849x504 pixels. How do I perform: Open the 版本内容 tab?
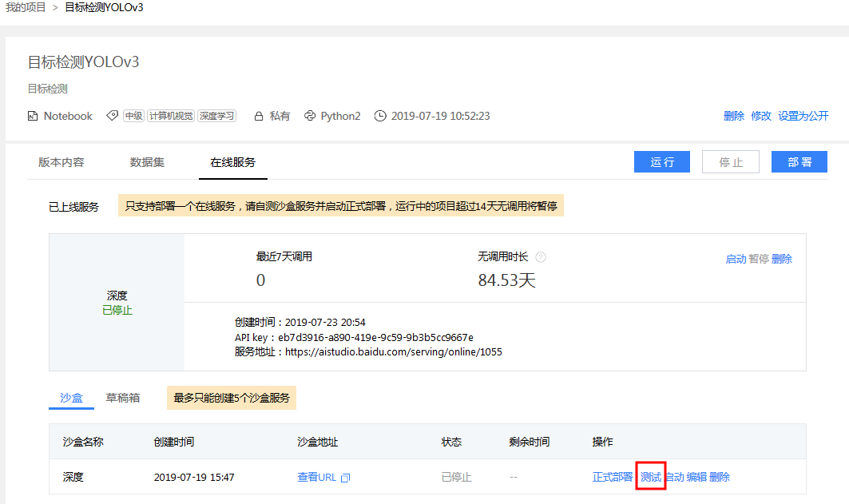pos(61,162)
